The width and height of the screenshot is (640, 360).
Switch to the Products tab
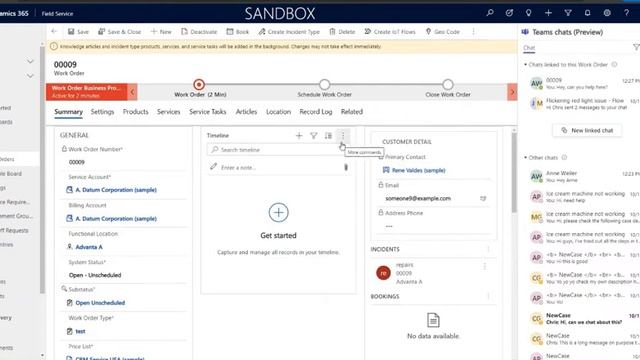pyautogui.click(x=136, y=112)
